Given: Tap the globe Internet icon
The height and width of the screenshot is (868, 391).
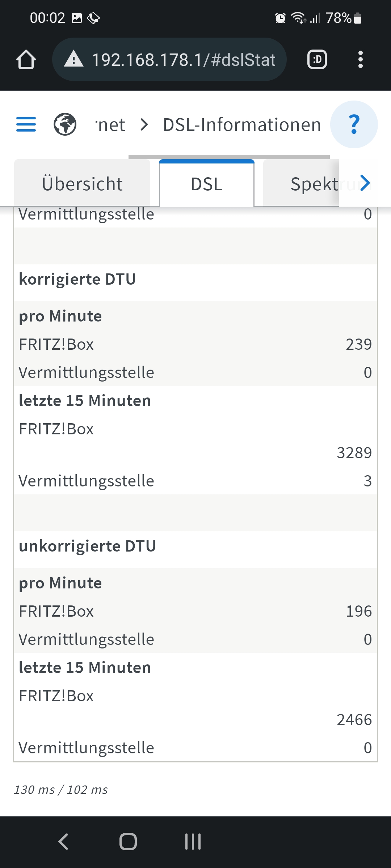Looking at the screenshot, I should 65,124.
